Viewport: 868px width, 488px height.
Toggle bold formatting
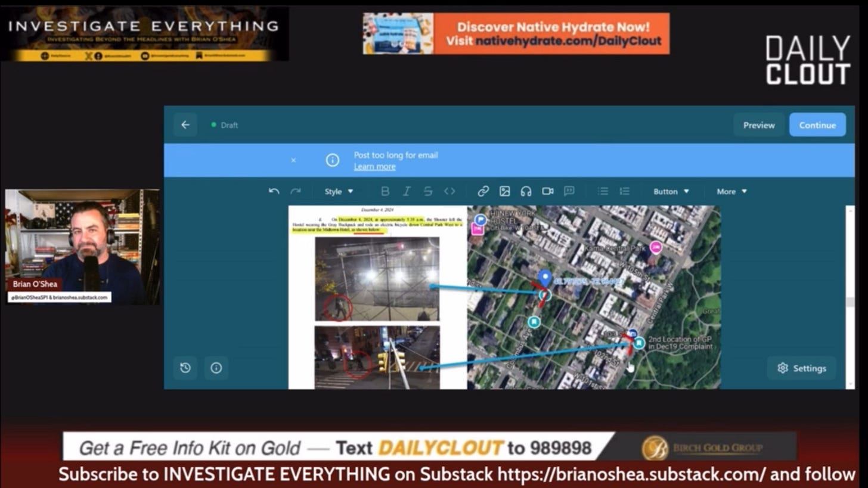coord(385,191)
